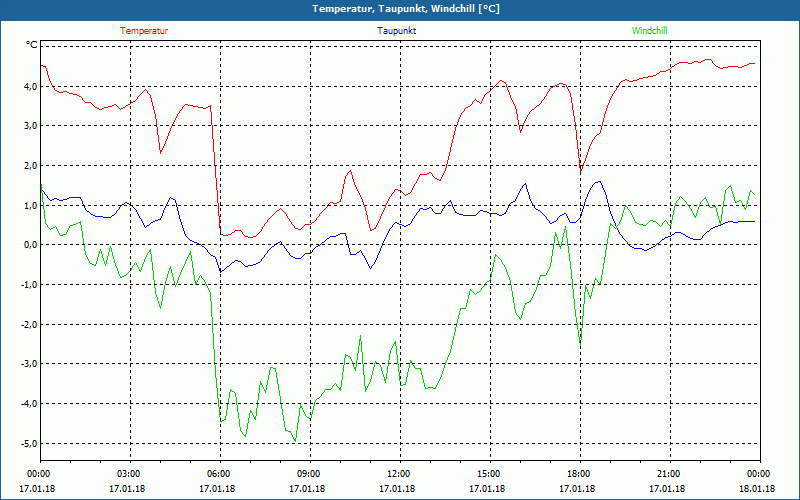This screenshot has height=500, width=800.
Task: Click the 18.01.18 date label
Action: (x=757, y=488)
